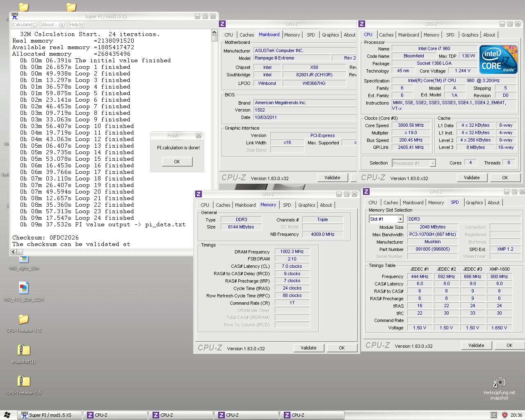Click the DRAM Frequency 1002.3 MHz value
The image size is (525, 420).
click(292, 252)
